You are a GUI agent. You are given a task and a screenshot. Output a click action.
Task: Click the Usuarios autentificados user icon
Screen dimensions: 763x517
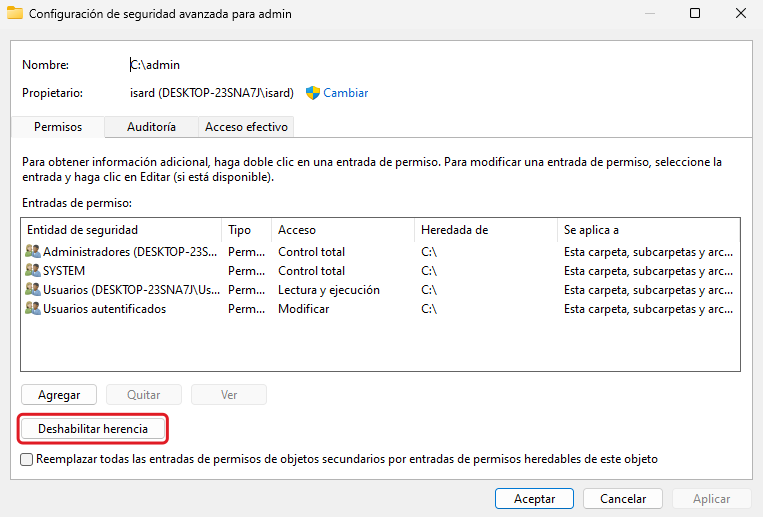pyautogui.click(x=33, y=309)
